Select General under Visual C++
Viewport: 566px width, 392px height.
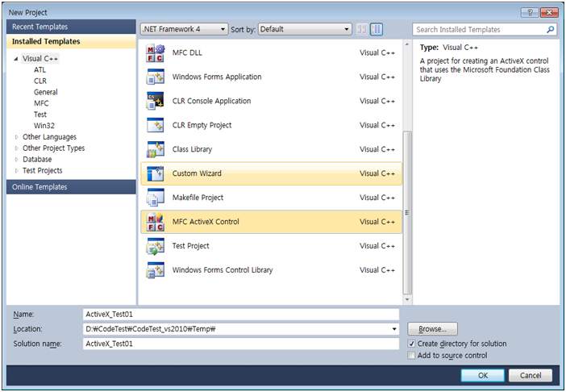click(x=46, y=93)
